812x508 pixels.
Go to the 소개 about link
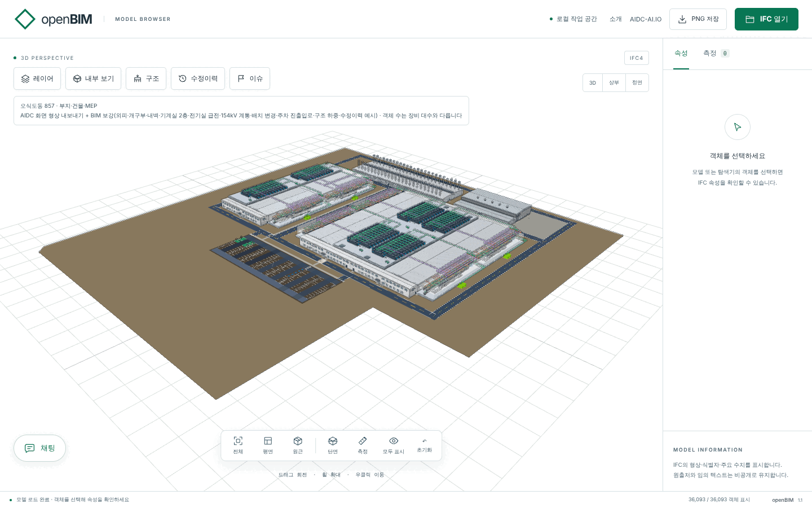616,19
